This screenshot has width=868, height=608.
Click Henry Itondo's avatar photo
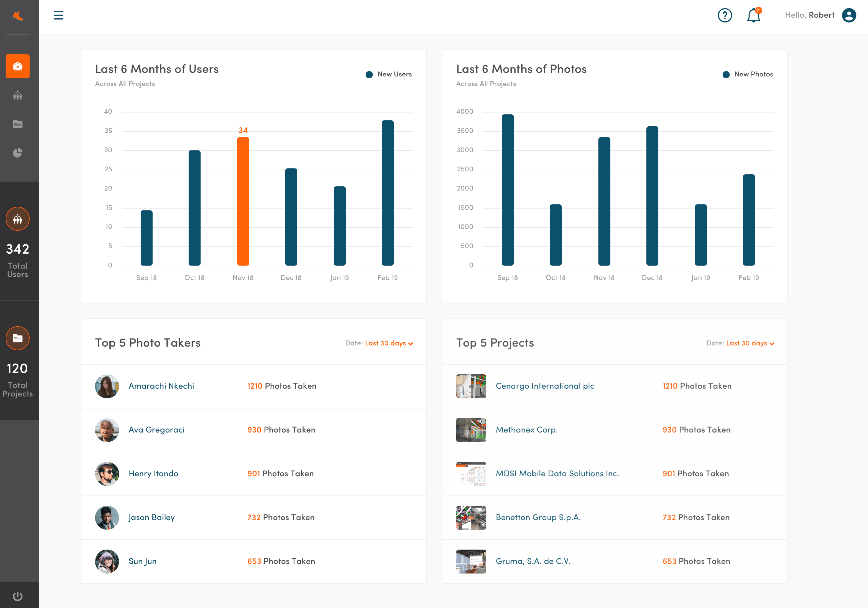pos(107,474)
